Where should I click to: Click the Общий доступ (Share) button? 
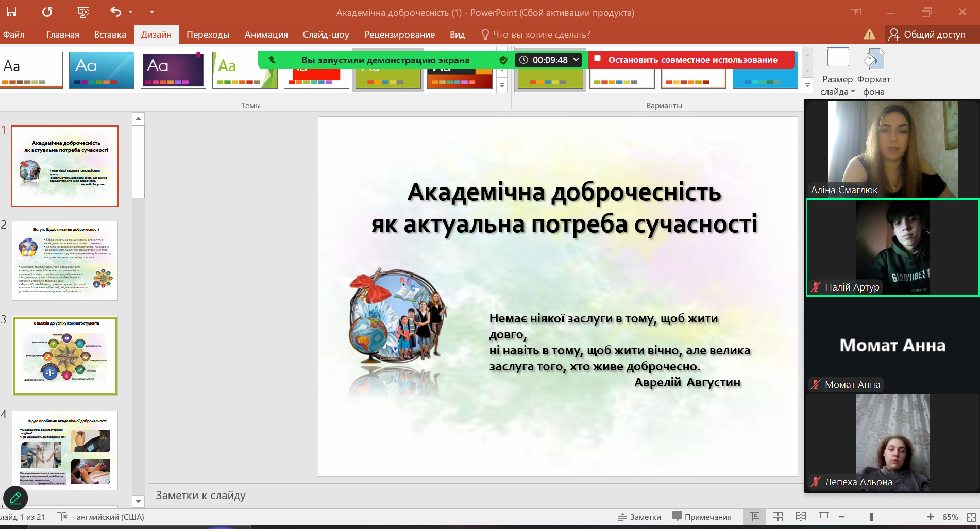(x=927, y=35)
